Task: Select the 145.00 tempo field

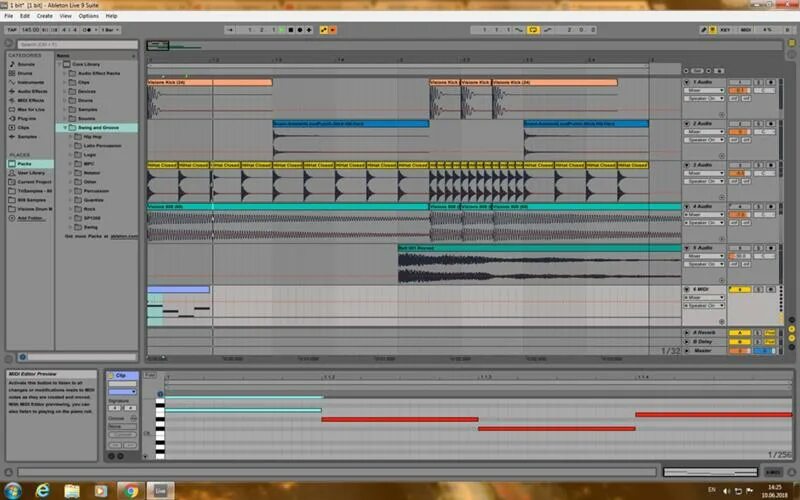Action: pos(30,30)
